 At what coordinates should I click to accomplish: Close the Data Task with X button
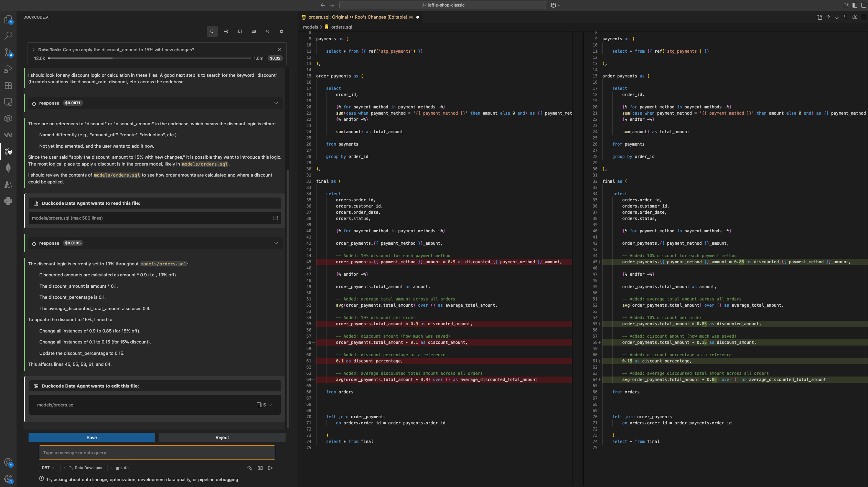click(279, 50)
